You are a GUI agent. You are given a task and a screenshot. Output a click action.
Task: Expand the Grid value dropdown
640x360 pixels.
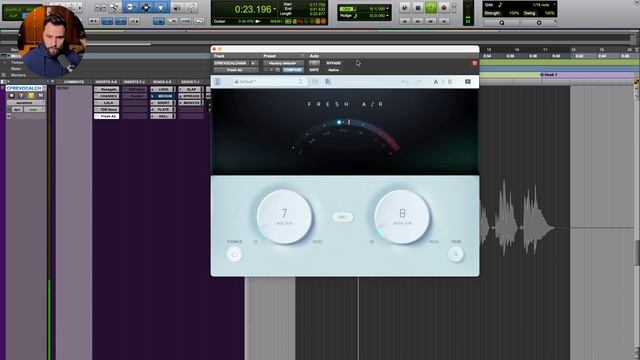coord(541,5)
